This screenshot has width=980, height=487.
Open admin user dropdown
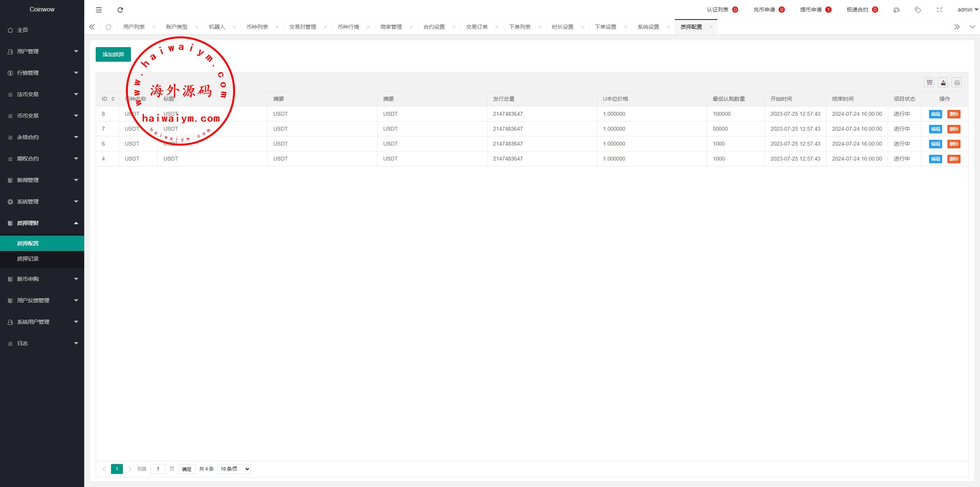click(x=967, y=10)
